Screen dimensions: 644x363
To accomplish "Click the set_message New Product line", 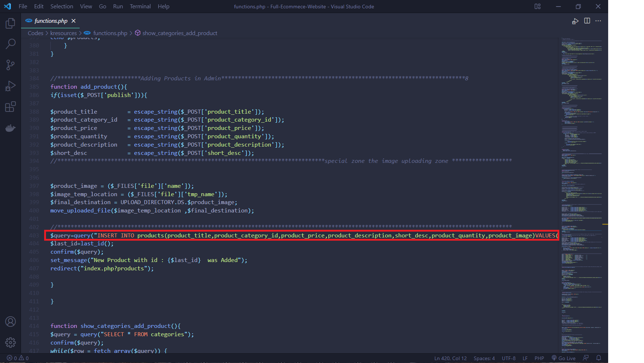I will pyautogui.click(x=149, y=260).
